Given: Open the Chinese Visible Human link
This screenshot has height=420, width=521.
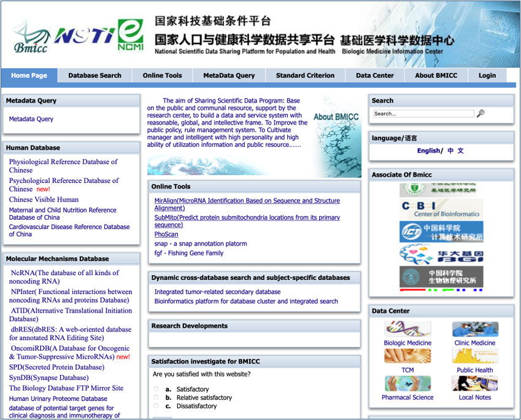Looking at the screenshot, I should pos(44,200).
